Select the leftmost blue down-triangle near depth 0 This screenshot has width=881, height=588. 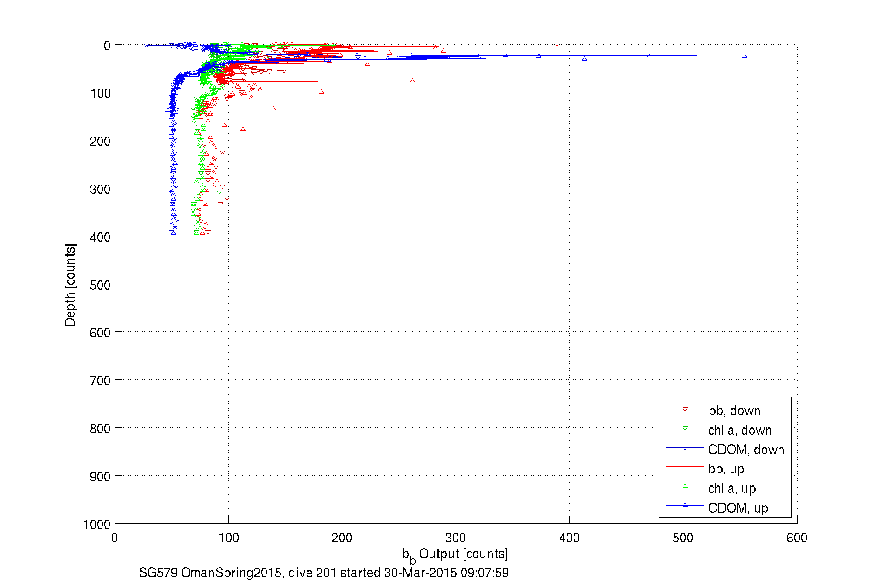point(146,46)
